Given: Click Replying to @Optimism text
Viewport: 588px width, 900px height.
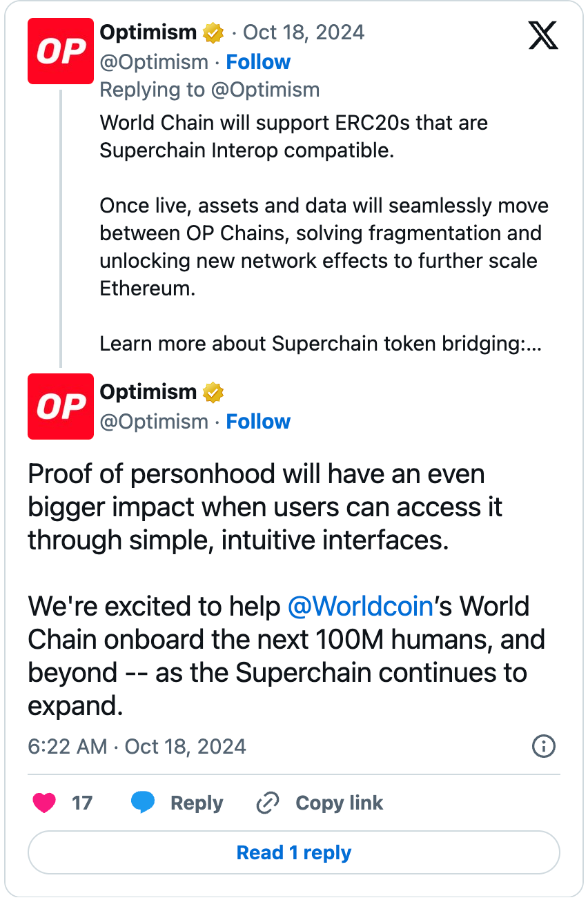Looking at the screenshot, I should 210,89.
